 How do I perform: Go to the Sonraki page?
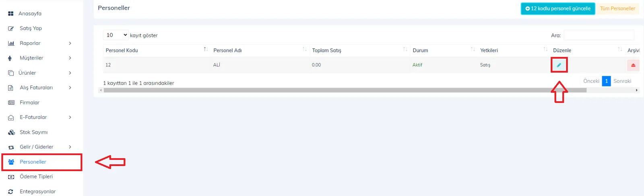click(622, 81)
